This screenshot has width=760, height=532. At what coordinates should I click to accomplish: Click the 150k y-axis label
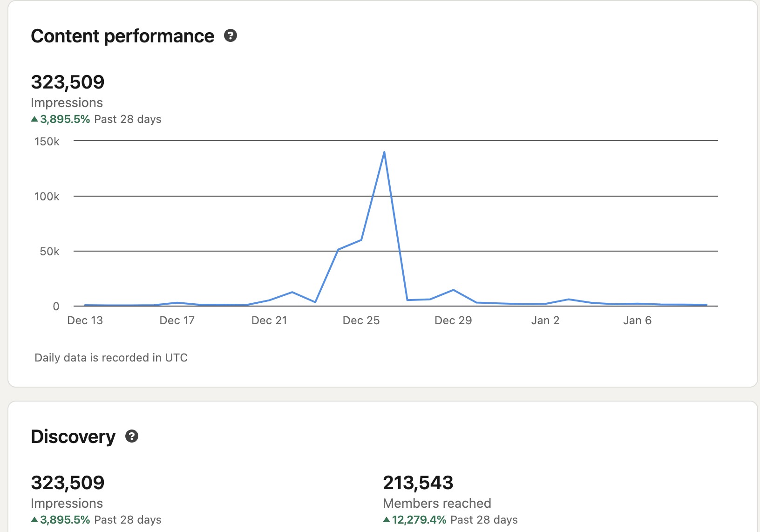pos(47,142)
